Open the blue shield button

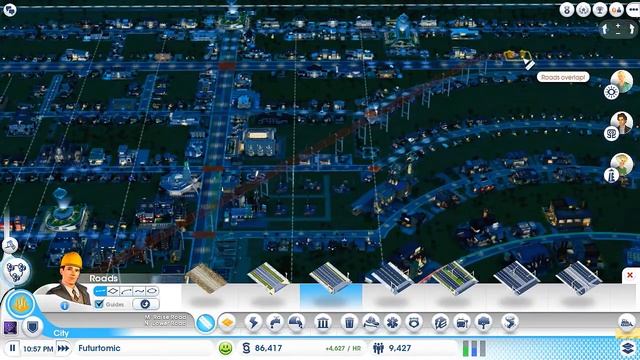coord(32,327)
